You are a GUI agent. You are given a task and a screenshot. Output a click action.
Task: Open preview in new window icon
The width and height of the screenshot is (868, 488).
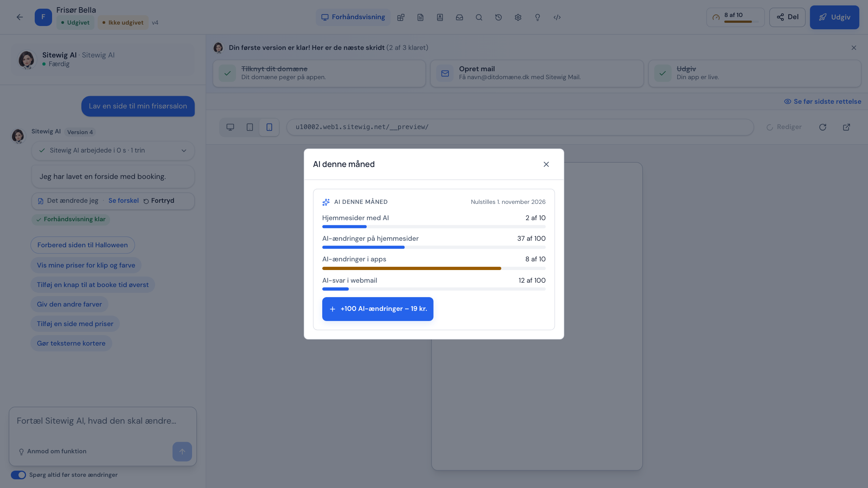[846, 127]
